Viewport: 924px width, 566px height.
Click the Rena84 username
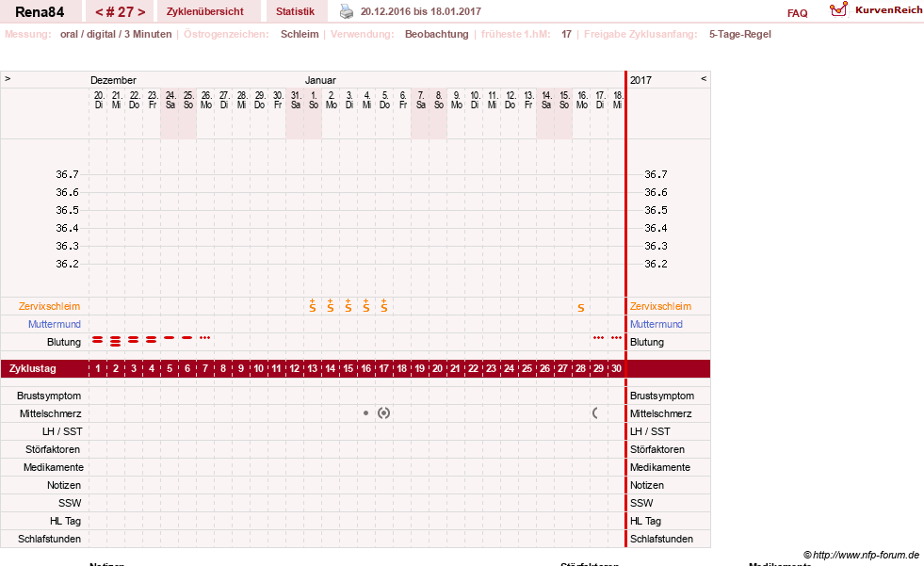pyautogui.click(x=40, y=12)
